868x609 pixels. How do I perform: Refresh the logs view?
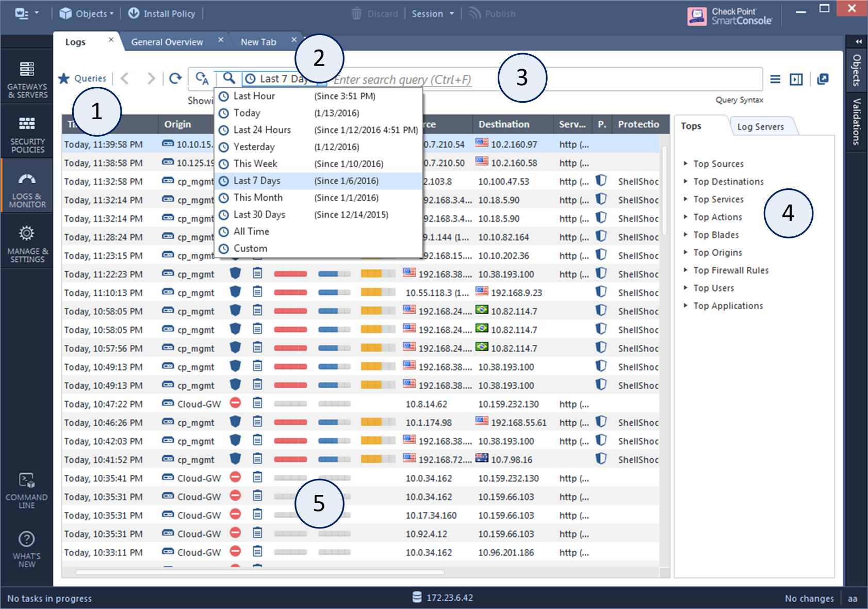(x=175, y=78)
